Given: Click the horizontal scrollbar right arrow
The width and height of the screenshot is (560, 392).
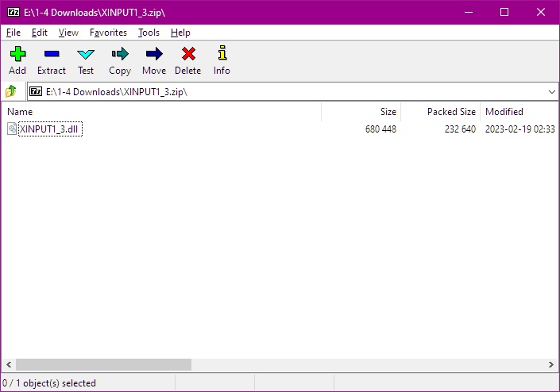Looking at the screenshot, I should tap(551, 364).
